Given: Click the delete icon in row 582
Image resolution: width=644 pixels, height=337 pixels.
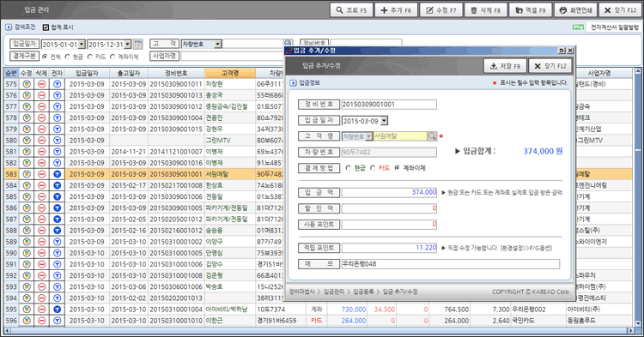Looking at the screenshot, I should [x=41, y=163].
